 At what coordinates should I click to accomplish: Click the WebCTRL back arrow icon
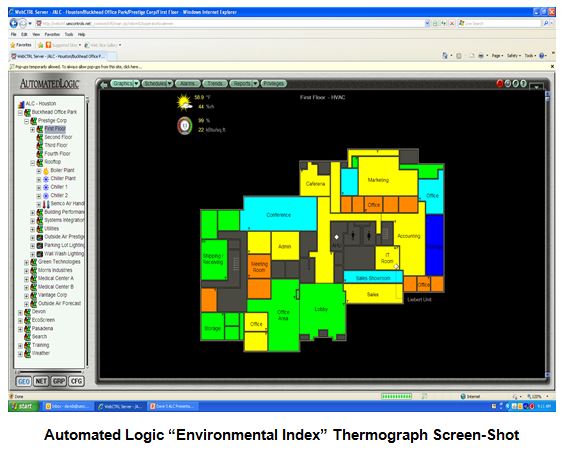point(104,85)
